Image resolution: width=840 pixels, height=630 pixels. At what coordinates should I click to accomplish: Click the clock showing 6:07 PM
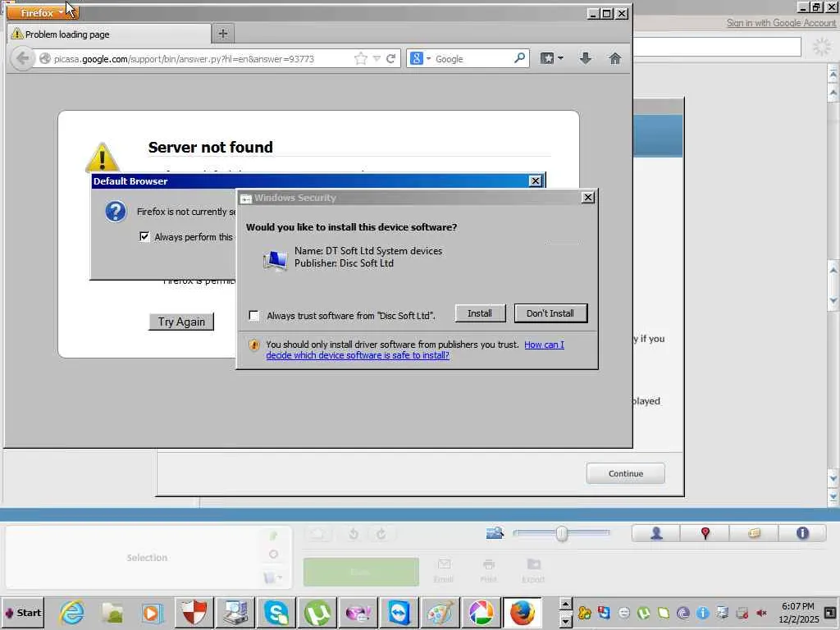797,606
